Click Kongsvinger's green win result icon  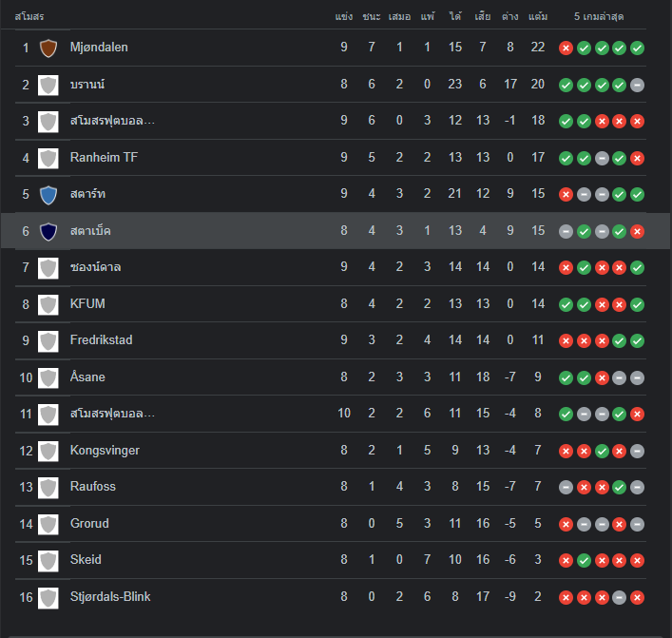click(x=602, y=451)
